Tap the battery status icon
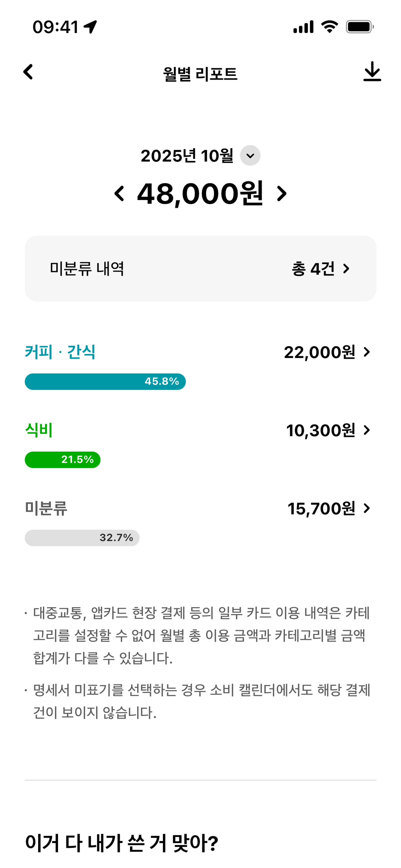This screenshot has width=401, height=868. [x=360, y=27]
